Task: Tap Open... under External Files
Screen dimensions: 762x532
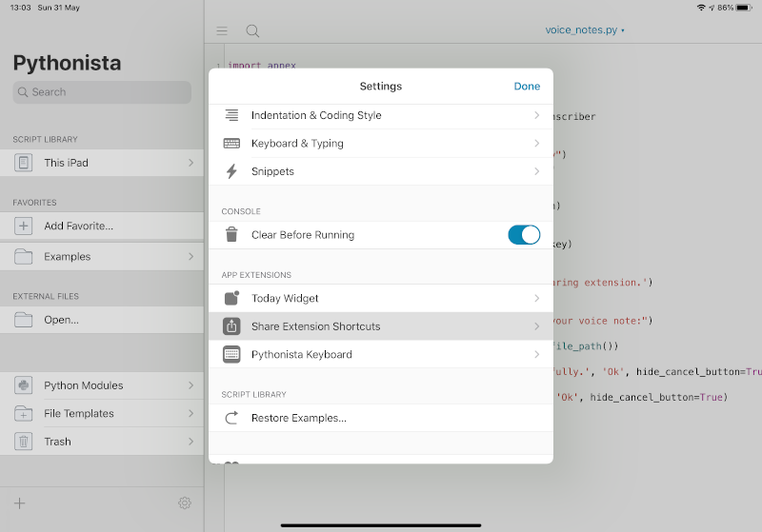Action: click(102, 320)
